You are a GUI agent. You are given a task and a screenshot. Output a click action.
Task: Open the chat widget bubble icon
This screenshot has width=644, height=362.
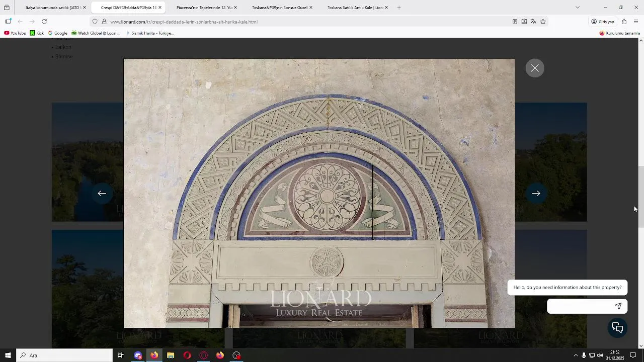pos(617,328)
